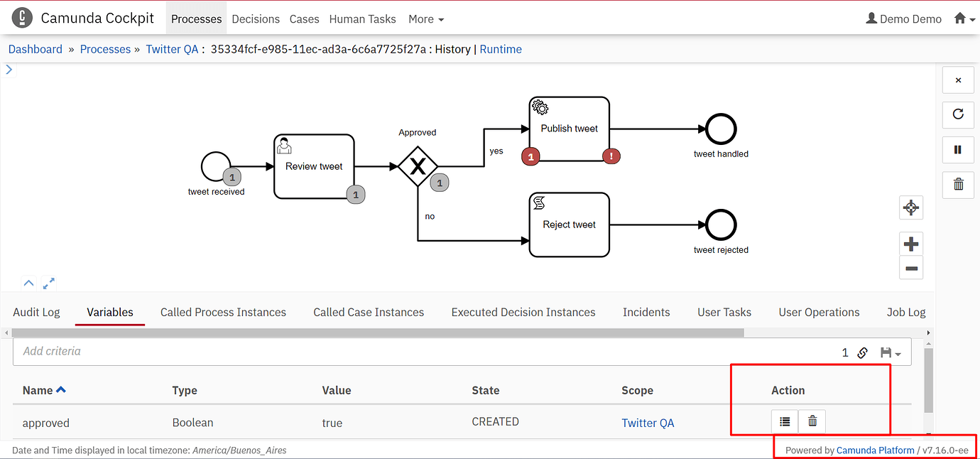Open the Demo Demo user menu
Image resolution: width=980 pixels, height=459 pixels.
coord(903,19)
